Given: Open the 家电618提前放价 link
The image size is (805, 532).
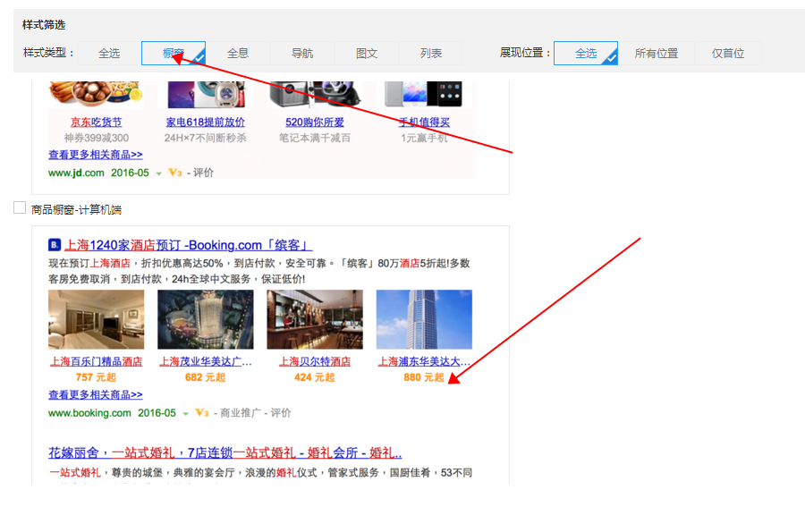Looking at the screenshot, I should point(206,122).
